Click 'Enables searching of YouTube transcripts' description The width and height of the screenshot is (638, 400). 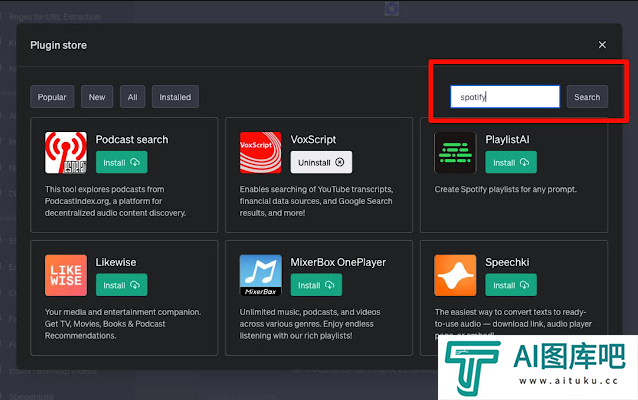pos(316,201)
